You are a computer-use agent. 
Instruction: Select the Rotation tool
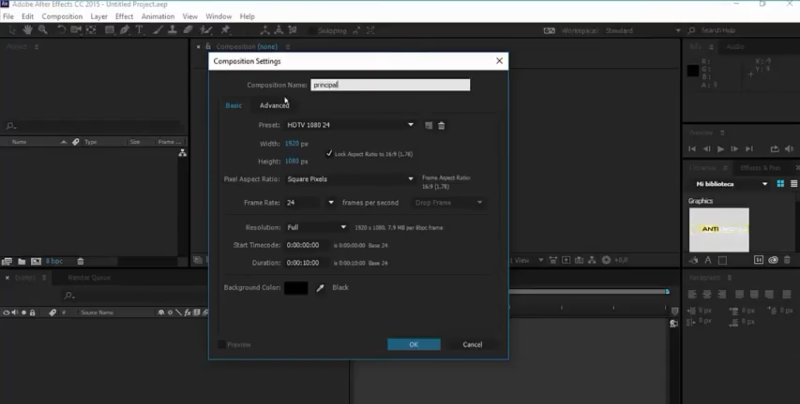61,30
